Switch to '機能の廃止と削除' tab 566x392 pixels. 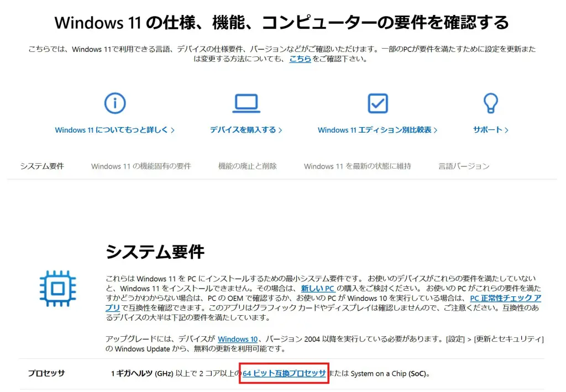pos(247,166)
